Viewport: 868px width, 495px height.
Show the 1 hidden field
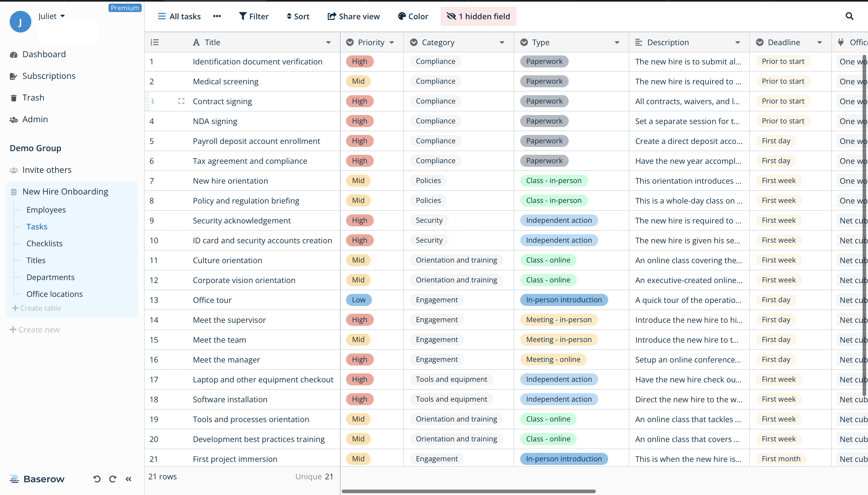478,16
